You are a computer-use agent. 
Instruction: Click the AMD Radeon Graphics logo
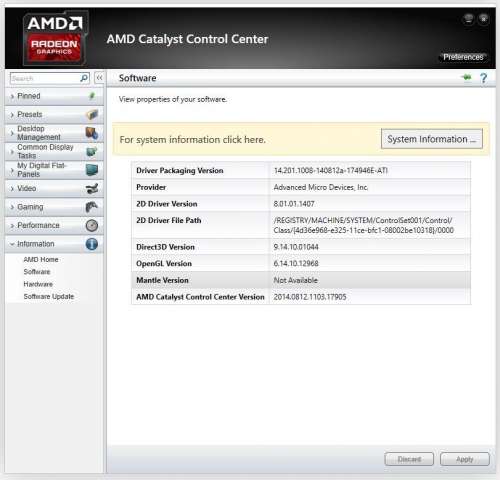pyautogui.click(x=55, y=38)
